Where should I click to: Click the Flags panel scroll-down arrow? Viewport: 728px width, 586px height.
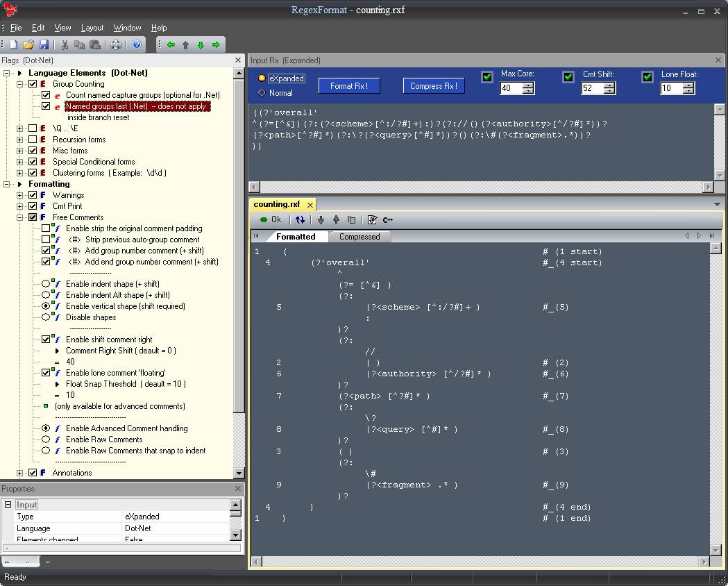click(239, 473)
